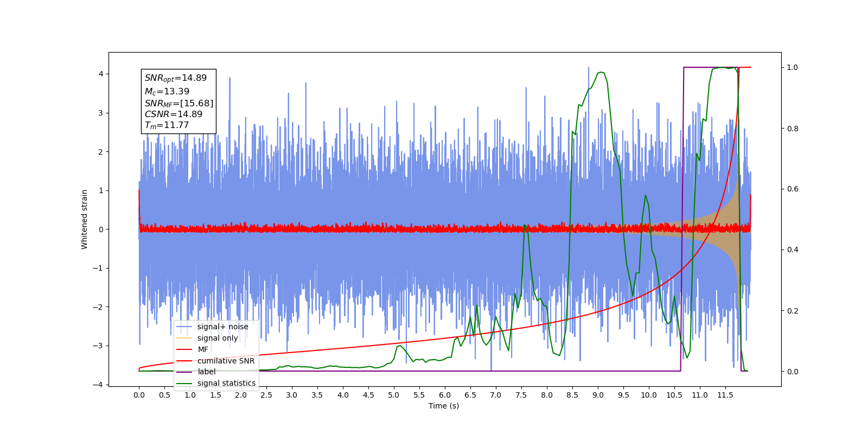
Task: Click the green line sample for signal statistics
Action: pyautogui.click(x=184, y=383)
